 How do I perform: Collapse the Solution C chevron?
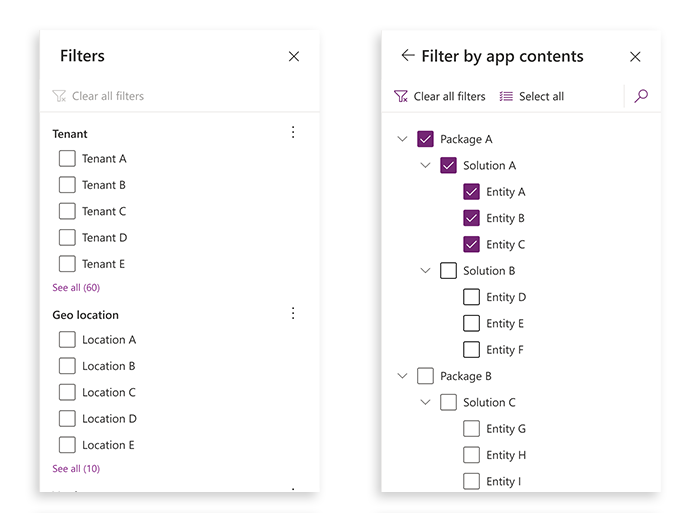(x=425, y=402)
